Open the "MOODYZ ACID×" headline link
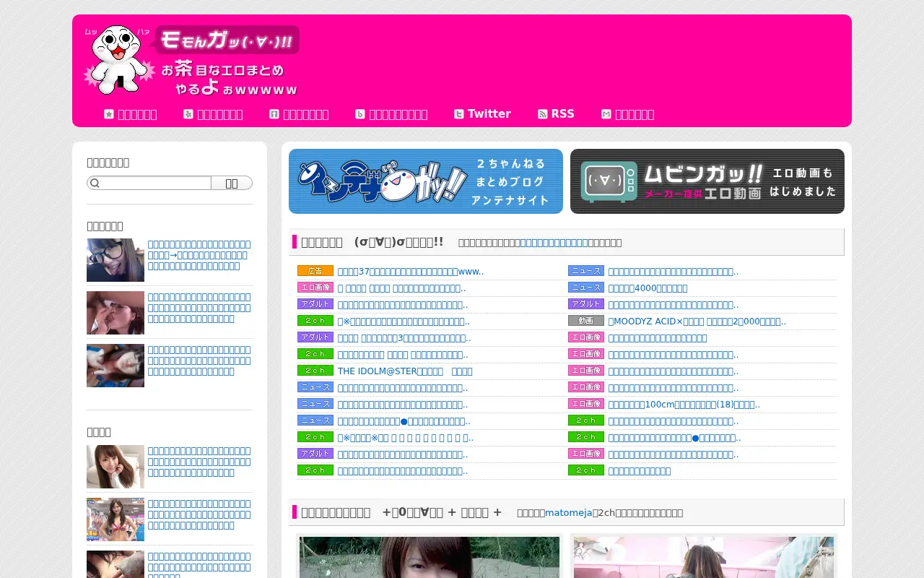Image resolution: width=924 pixels, height=578 pixels. click(697, 322)
